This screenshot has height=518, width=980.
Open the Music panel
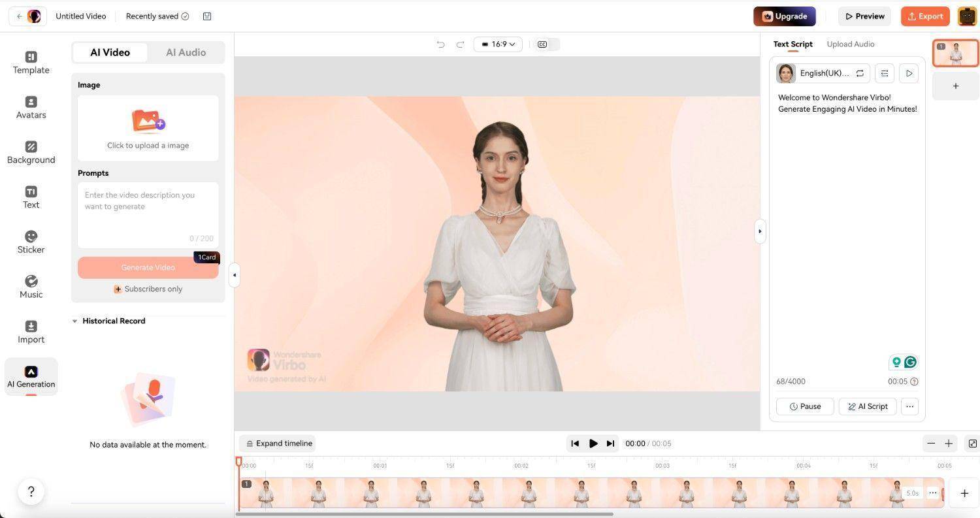[31, 287]
